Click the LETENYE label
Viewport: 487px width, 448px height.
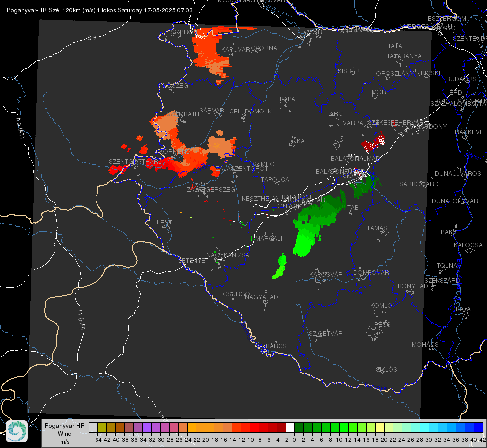click(192, 260)
